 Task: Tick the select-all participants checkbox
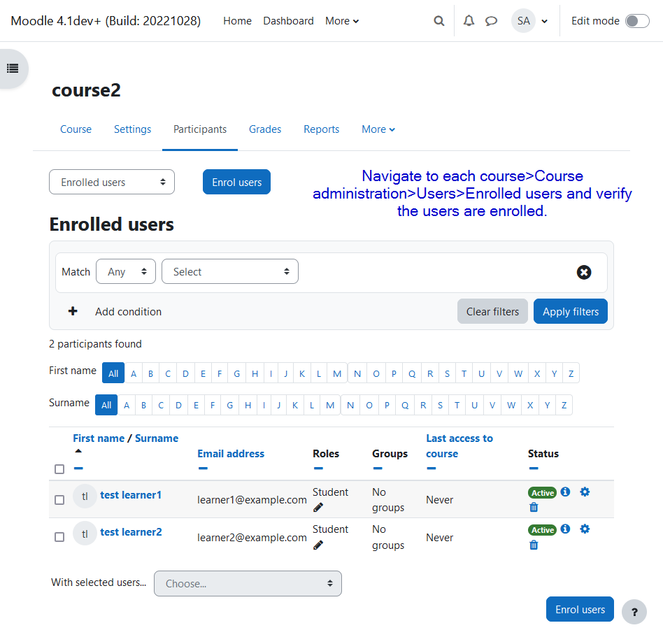point(59,469)
